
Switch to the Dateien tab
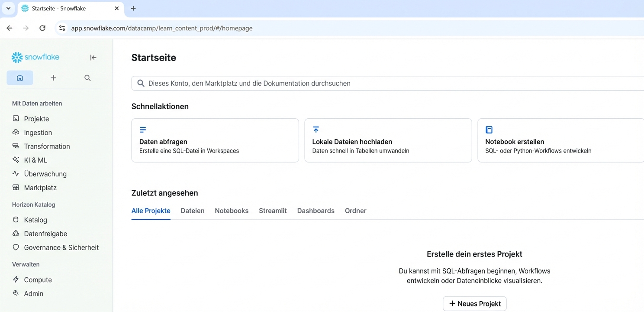[193, 211]
